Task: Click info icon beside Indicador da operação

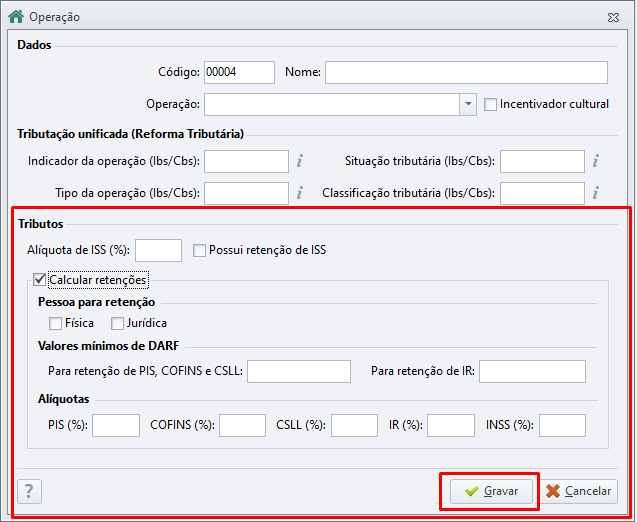Action: coord(299,161)
